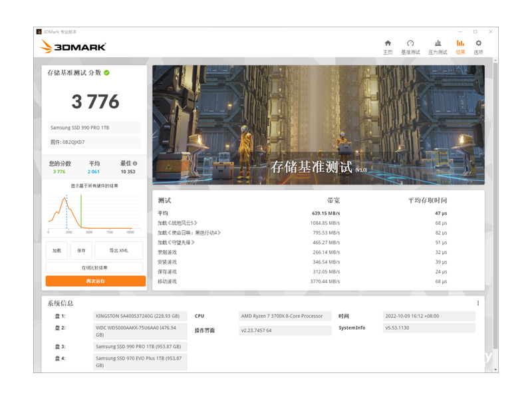Click the vertical scrollbar thumb
This screenshot has width=532, height=399.
pyautogui.click(x=495, y=205)
